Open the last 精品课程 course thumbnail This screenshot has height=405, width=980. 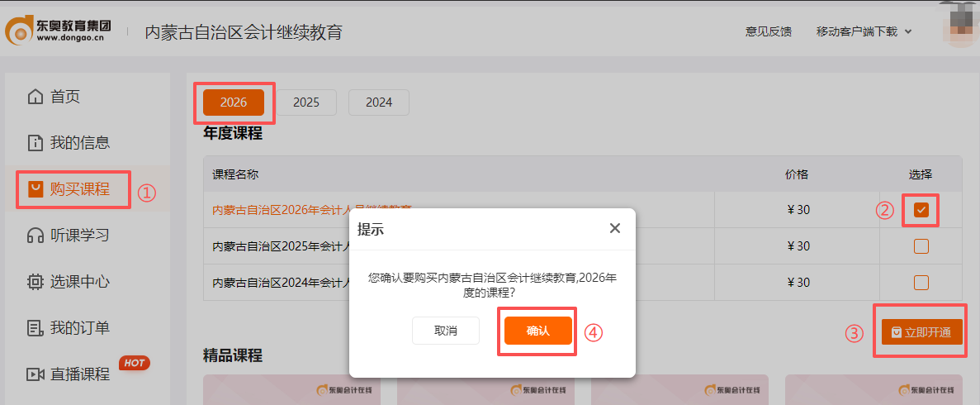873,390
